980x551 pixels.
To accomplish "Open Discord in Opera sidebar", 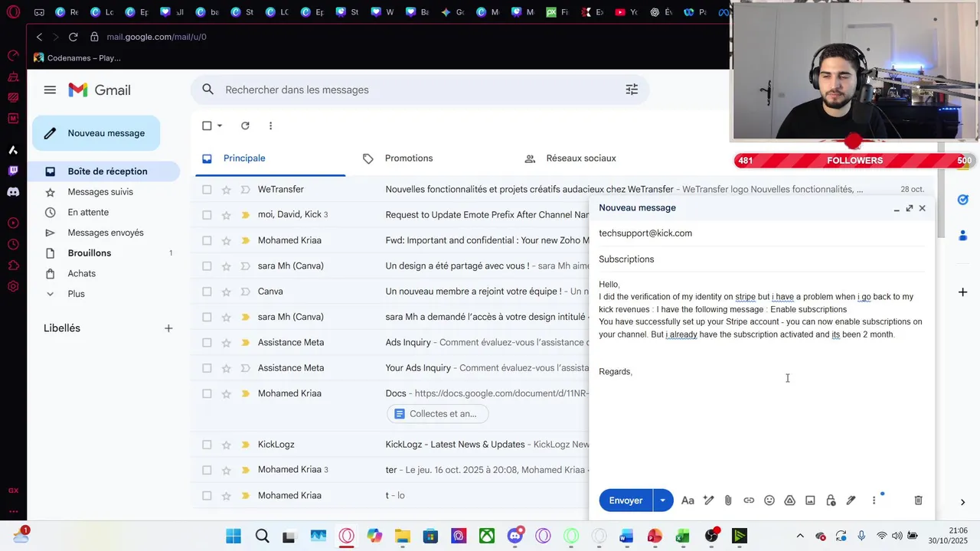I will coord(13,192).
